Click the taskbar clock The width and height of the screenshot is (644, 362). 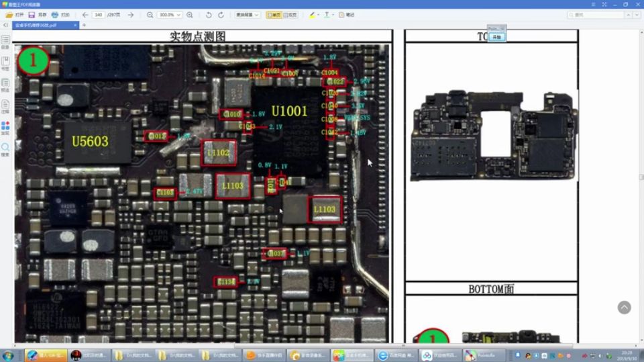click(627, 356)
